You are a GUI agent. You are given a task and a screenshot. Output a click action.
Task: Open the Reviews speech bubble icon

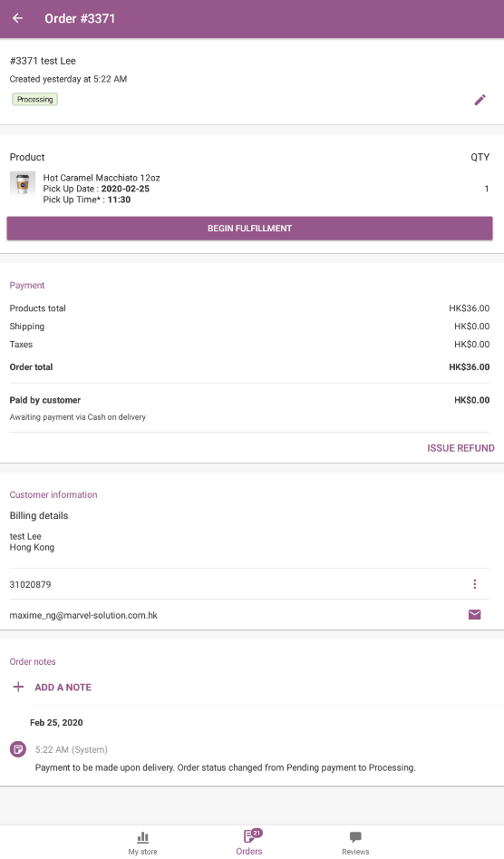coord(355,837)
